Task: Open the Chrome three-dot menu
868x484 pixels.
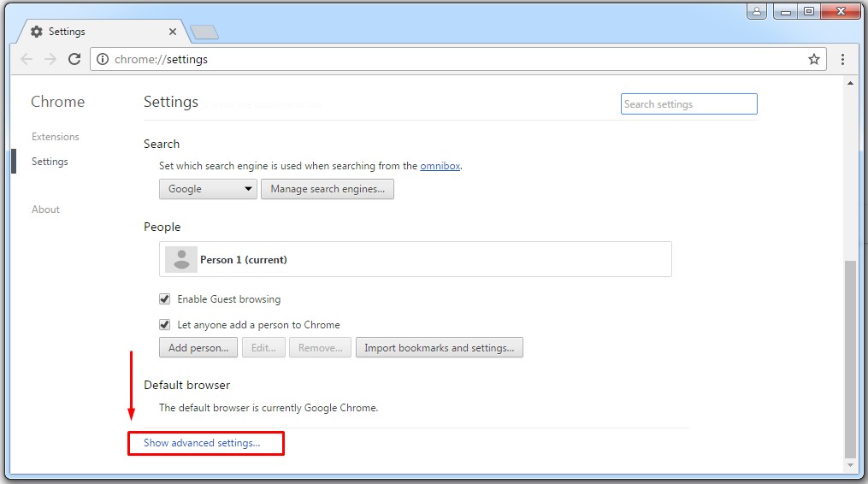Action: [x=842, y=59]
